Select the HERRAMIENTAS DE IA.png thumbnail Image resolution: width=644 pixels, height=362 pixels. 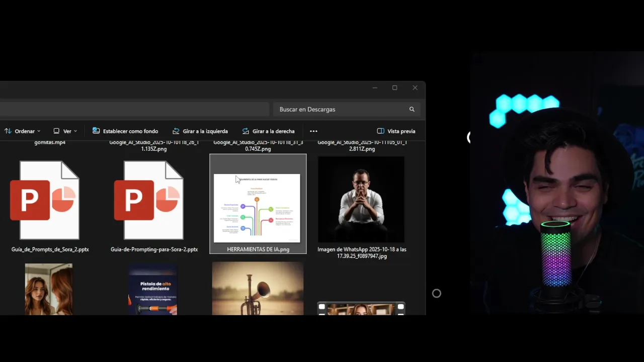[257, 208]
